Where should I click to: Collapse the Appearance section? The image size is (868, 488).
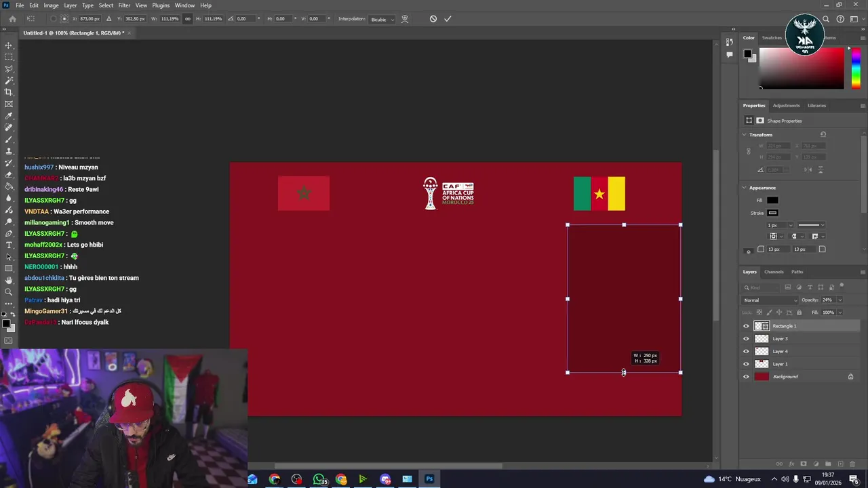(745, 188)
